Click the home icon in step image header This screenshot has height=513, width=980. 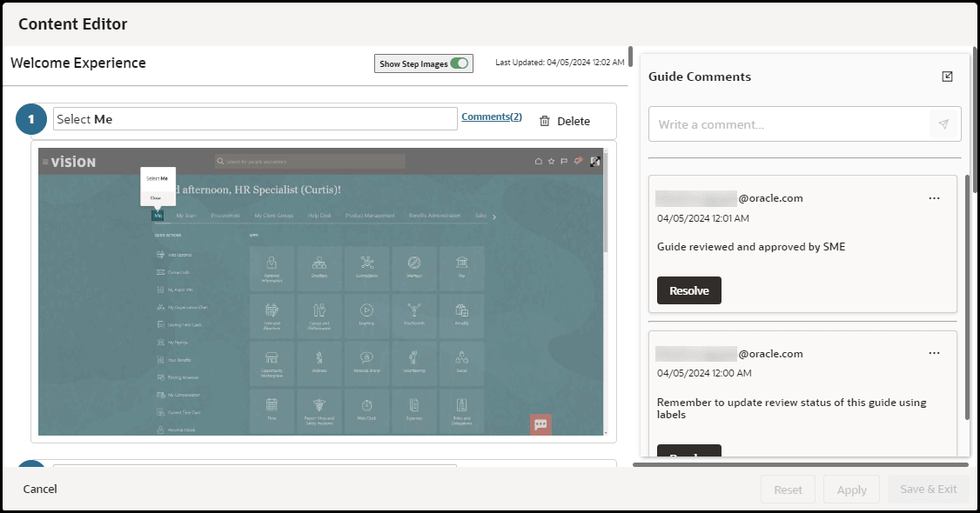538,161
